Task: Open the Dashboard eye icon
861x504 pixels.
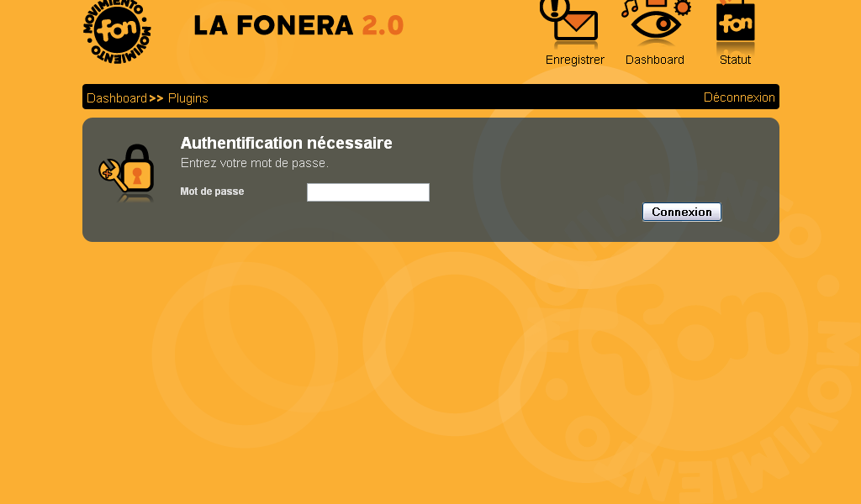Action: pyautogui.click(x=655, y=21)
